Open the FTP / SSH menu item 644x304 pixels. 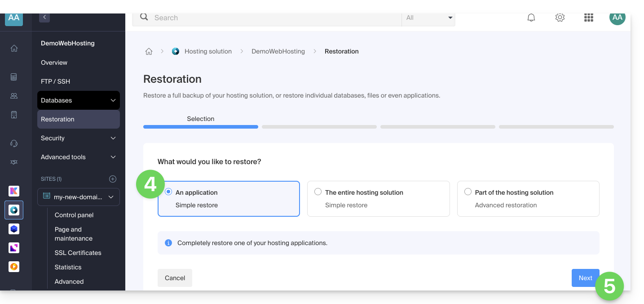click(x=55, y=81)
